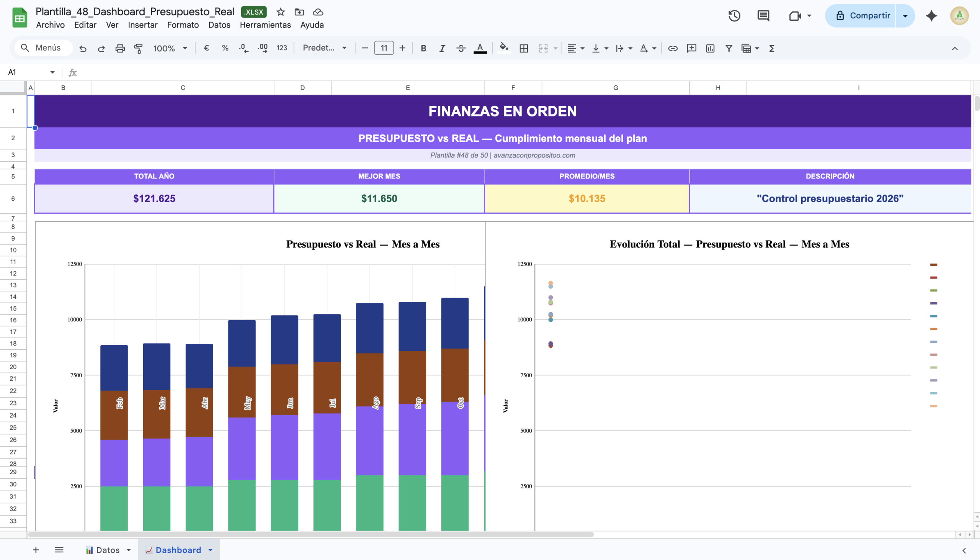Open the Dashboard tab arrow menu
Screen dimensions: 980x560
click(x=211, y=550)
